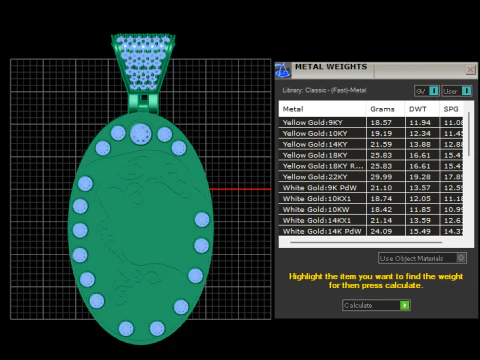Click the SPG column header
This screenshot has width=480, height=360.
point(451,109)
